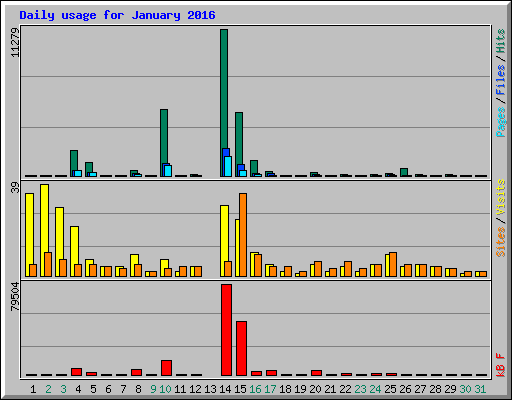Click the red 'KB F' legend label
Viewport: 512px width, 400px height.
pos(501,365)
